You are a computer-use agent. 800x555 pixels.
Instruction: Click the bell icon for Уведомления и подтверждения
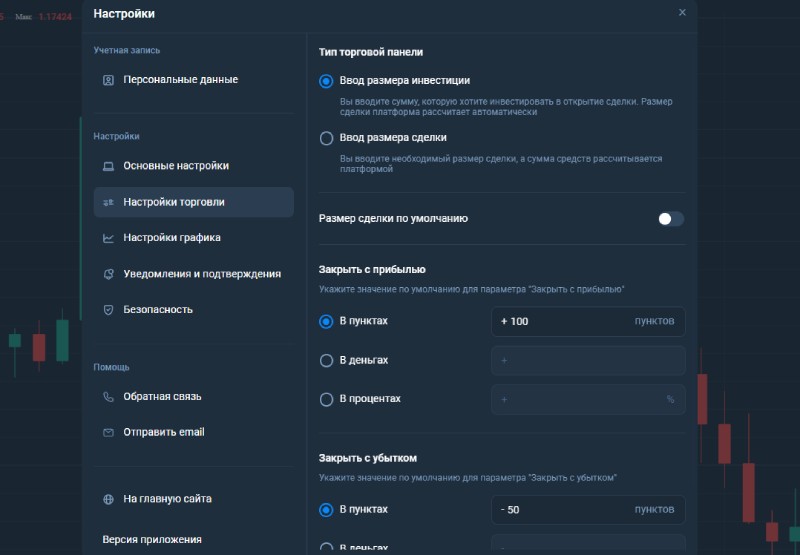pyautogui.click(x=108, y=274)
